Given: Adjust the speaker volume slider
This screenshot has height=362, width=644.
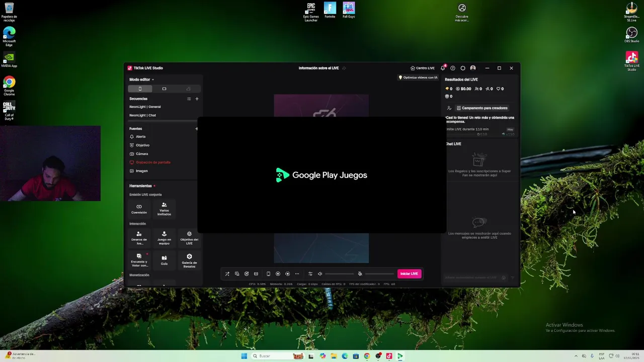Looking at the screenshot, I should (340, 274).
